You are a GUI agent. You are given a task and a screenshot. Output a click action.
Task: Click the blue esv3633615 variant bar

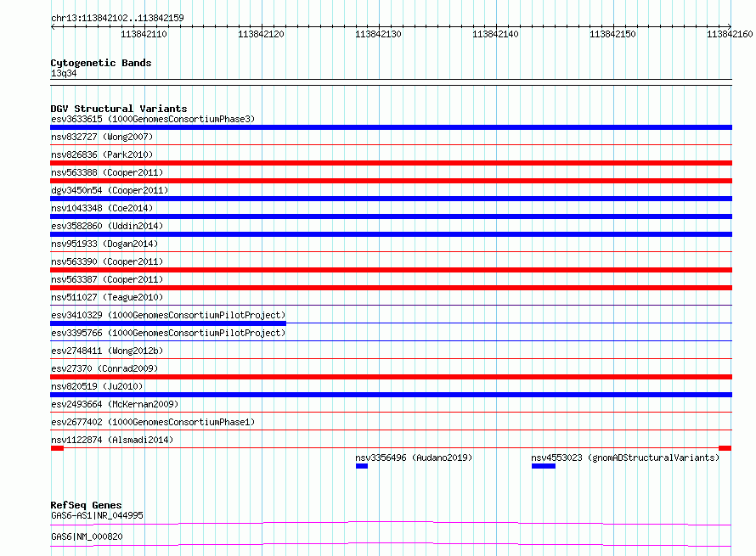[391, 127]
